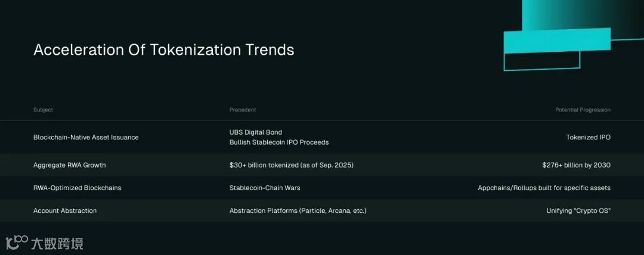Image resolution: width=644 pixels, height=255 pixels.
Task: Click the watermark logo icon at bottom left
Action: tap(17, 242)
